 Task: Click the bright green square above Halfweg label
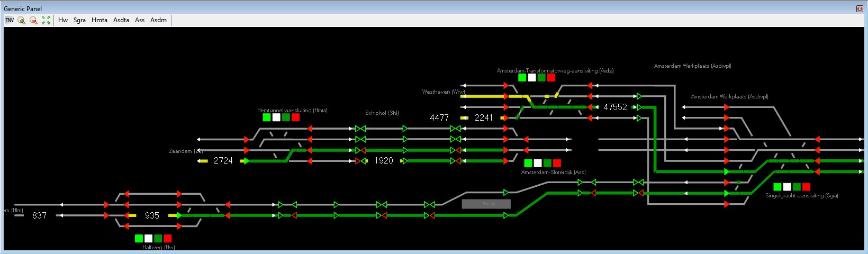(x=139, y=239)
